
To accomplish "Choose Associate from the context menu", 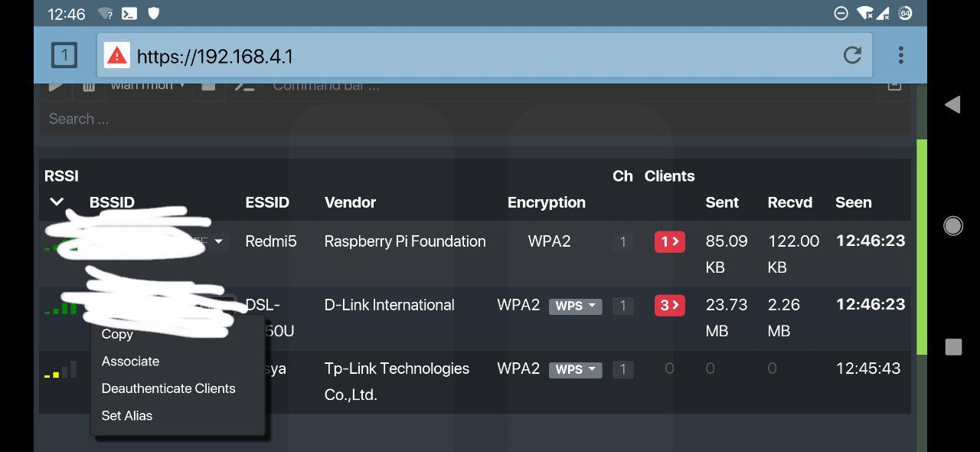I will click(x=130, y=361).
